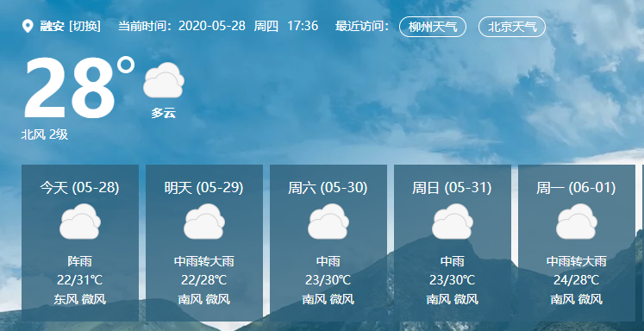Screen dimensions: 644x331
Task: Open the 柳州天气 recent visit button
Action: (x=433, y=27)
